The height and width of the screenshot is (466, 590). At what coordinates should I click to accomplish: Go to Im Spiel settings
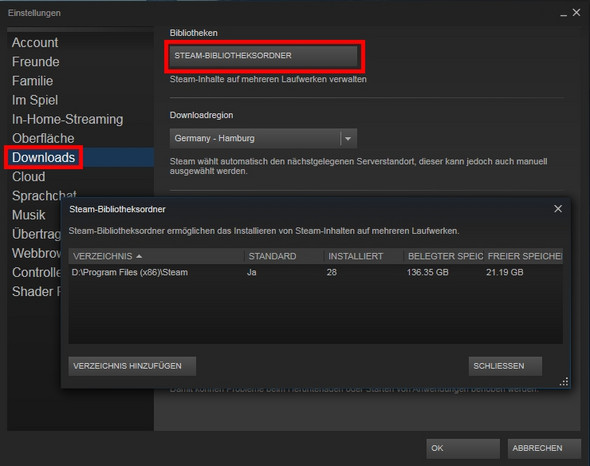tap(35, 100)
